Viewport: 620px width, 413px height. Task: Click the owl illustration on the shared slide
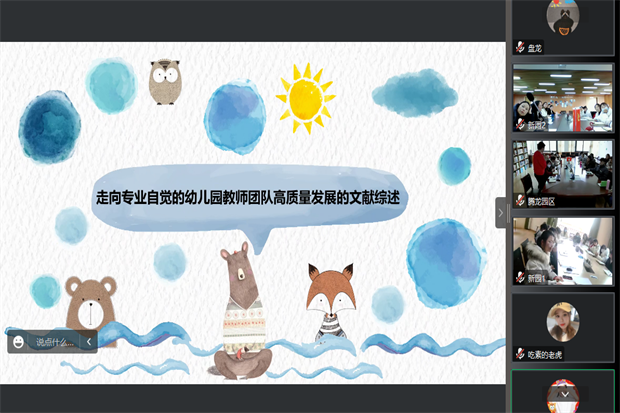pyautogui.click(x=164, y=82)
